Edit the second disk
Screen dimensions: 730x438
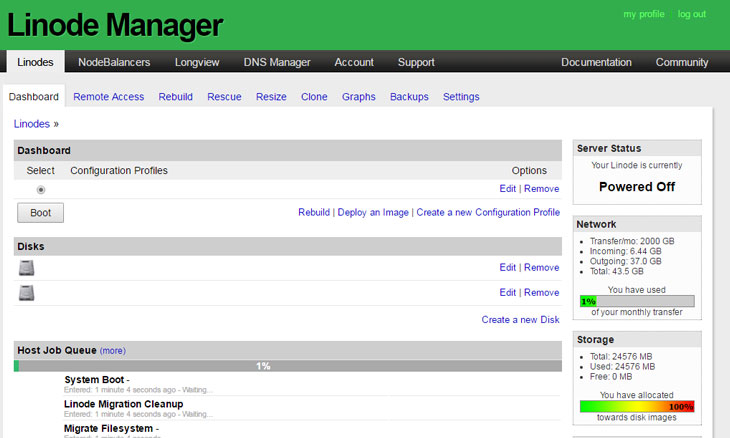(507, 292)
